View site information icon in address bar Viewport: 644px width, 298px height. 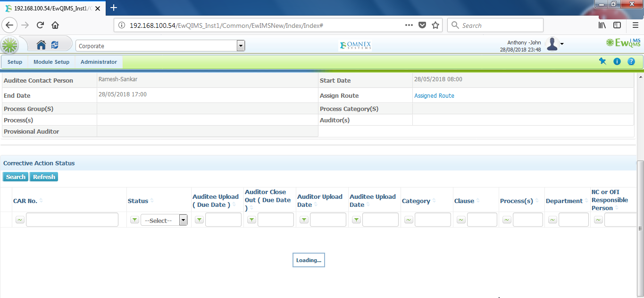point(121,25)
